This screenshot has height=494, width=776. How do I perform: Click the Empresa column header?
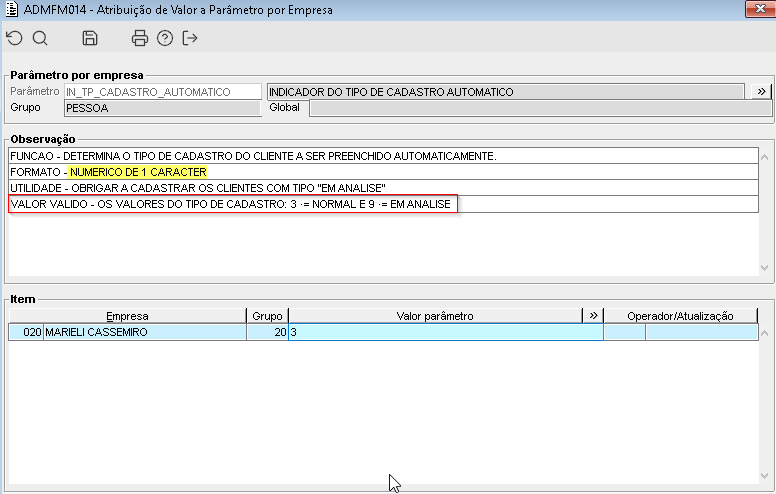[x=127, y=316]
